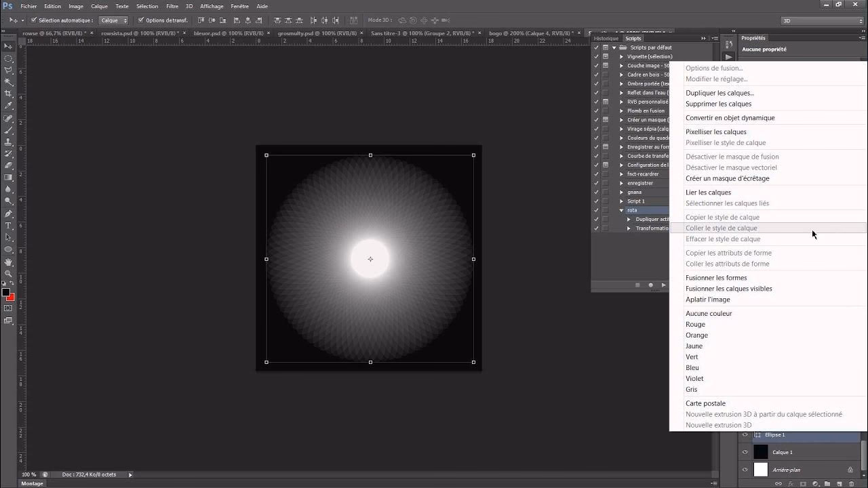Image resolution: width=868 pixels, height=488 pixels.
Task: Select the Lasso tool
Action: point(8,70)
